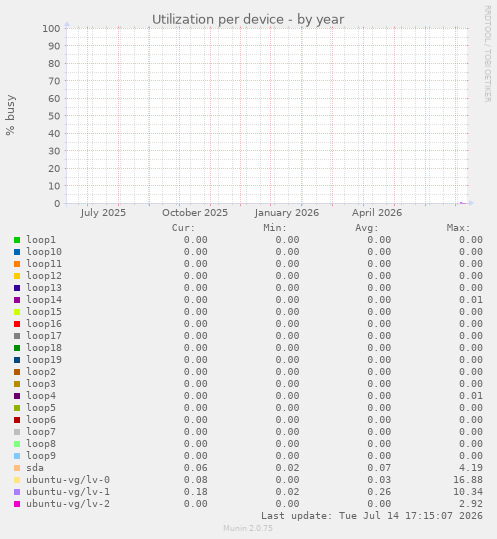Click the loop14 purple color swatch
Viewport: 497px width, 539px height.
tap(17, 300)
